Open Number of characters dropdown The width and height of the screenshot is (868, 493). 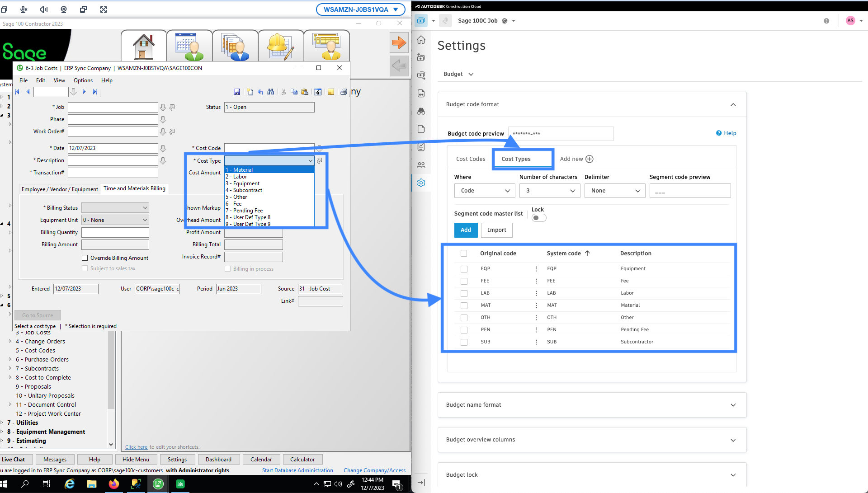(x=550, y=191)
